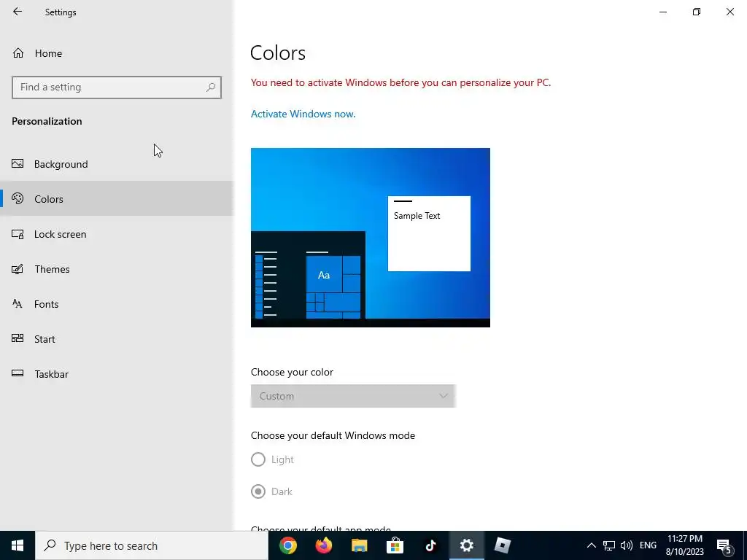Click the Colors preview thumbnail
The width and height of the screenshot is (747, 560).
[x=370, y=238]
